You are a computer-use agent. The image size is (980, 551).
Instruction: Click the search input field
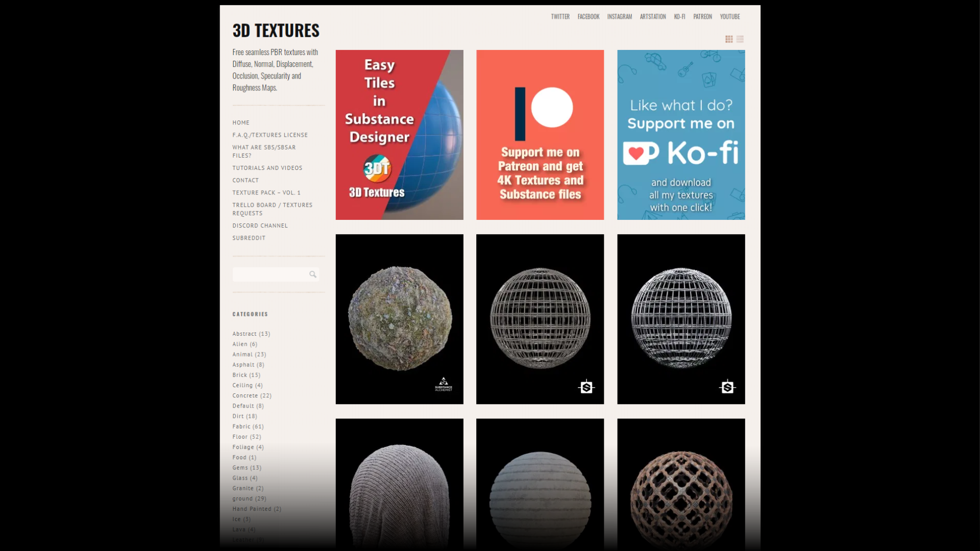pyautogui.click(x=276, y=274)
